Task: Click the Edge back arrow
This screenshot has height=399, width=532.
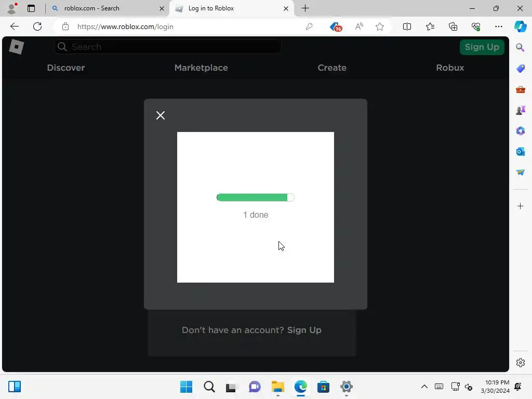Action: click(x=14, y=26)
